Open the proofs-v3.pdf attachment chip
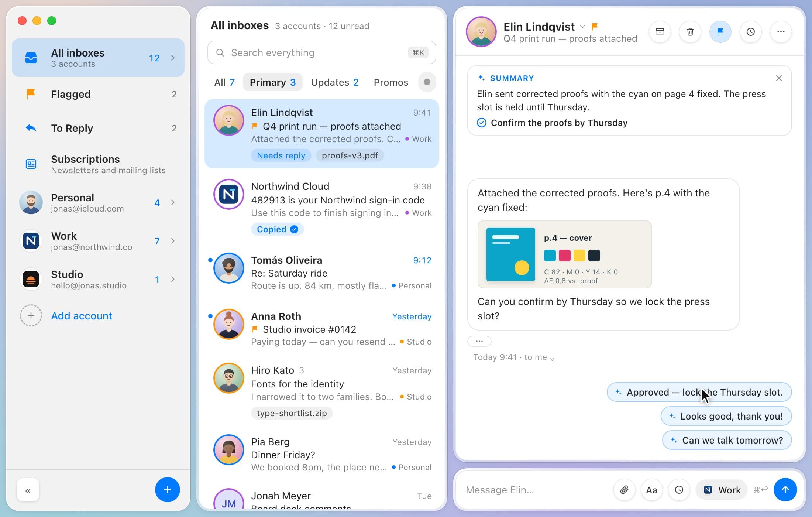 click(350, 155)
